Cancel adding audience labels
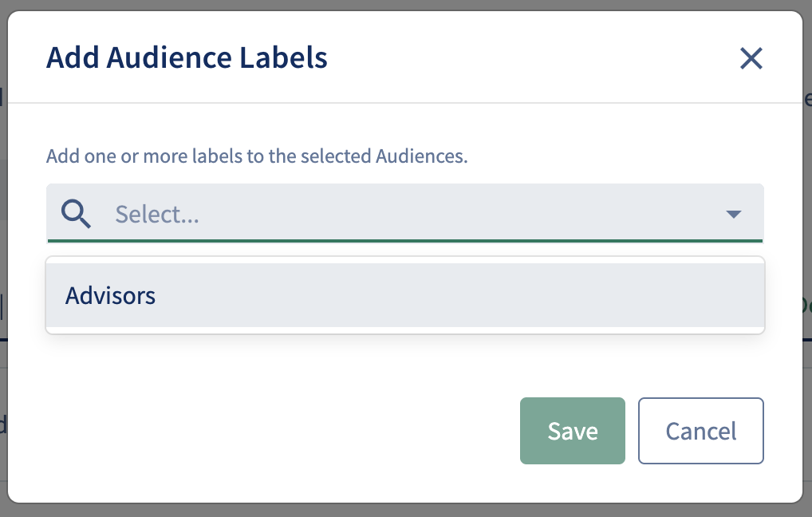The height and width of the screenshot is (517, 812). pyautogui.click(x=700, y=431)
